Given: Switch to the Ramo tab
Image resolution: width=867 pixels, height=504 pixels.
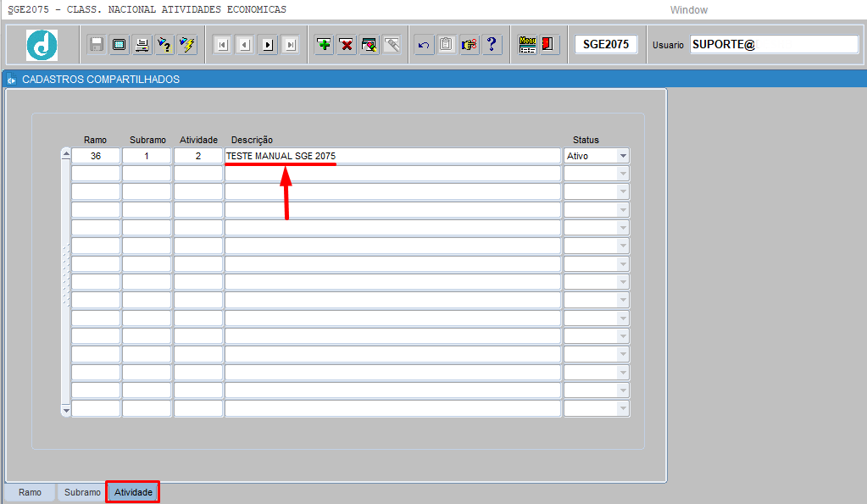Looking at the screenshot, I should click(x=30, y=492).
